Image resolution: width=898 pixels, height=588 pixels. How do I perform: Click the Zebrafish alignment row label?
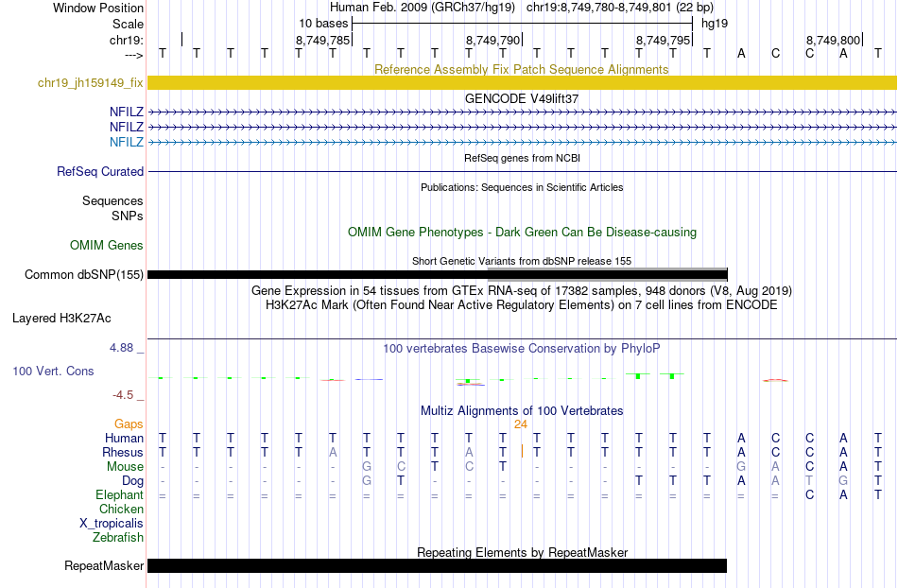118,538
